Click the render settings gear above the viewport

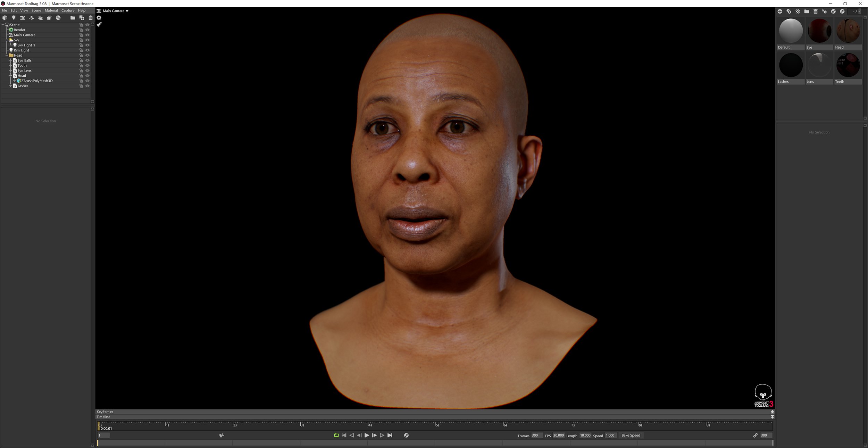pos(99,17)
